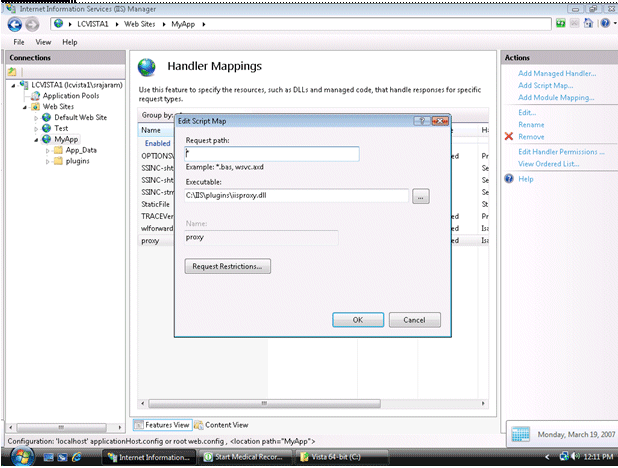The image size is (618, 468).
Task: Click the Help question mark icon in Actions
Action: click(x=509, y=179)
